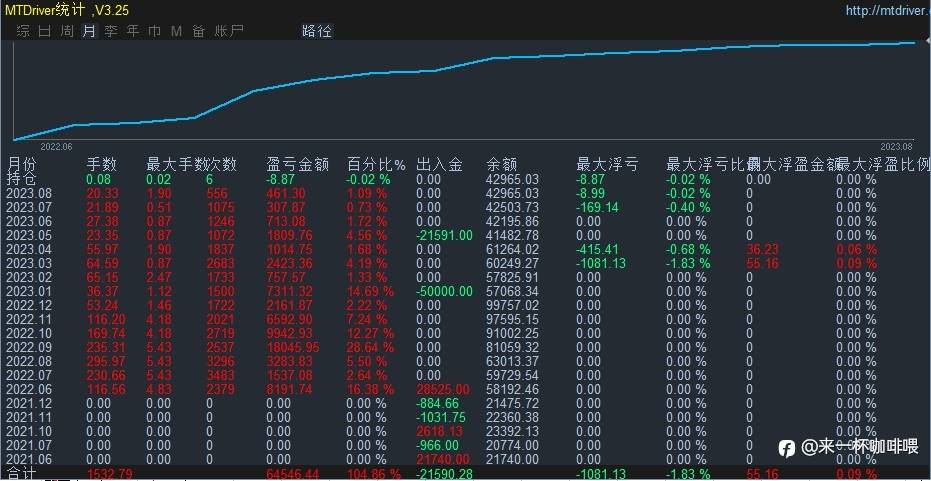The image size is (931, 481).
Task: Select the 2021.12 month row label
Action: point(29,403)
